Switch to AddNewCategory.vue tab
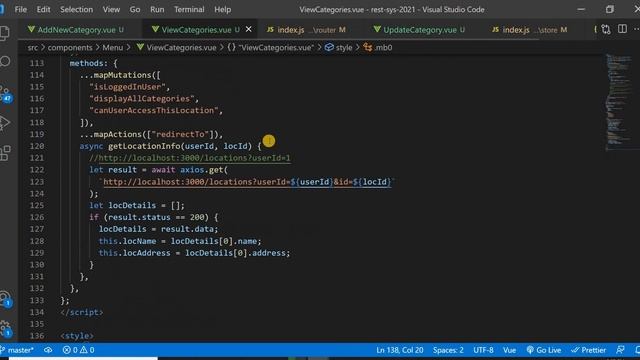 (x=76, y=30)
